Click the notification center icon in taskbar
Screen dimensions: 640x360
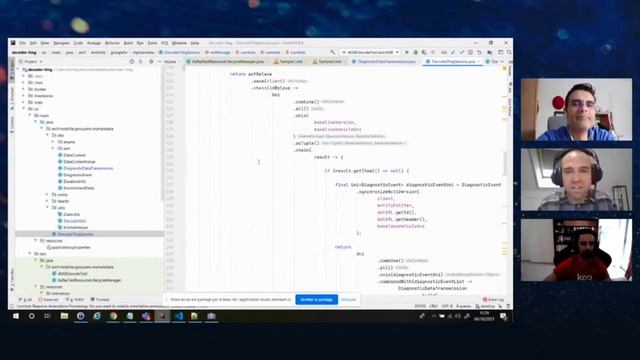click(x=503, y=316)
